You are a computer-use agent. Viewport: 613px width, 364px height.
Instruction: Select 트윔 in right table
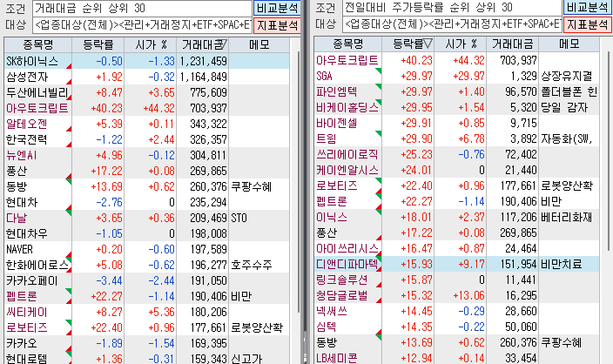click(327, 138)
